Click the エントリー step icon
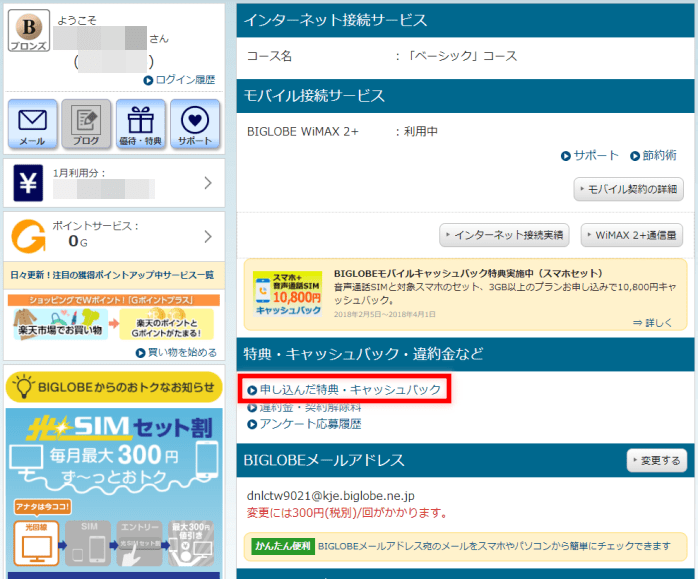This screenshot has height=579, width=698. coord(139,543)
